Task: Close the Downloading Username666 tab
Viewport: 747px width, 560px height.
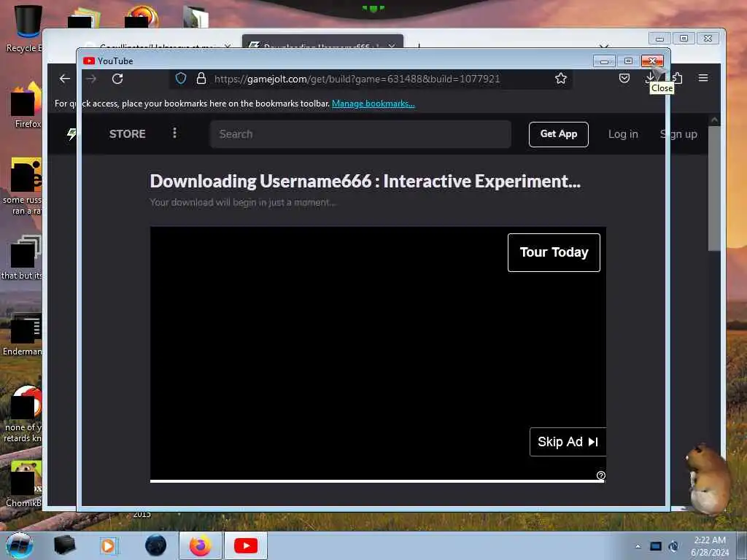Action: click(391, 46)
